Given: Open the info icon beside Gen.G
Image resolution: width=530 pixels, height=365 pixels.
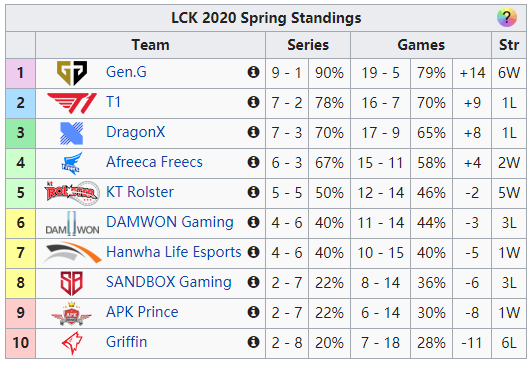Looking at the screenshot, I should pyautogui.click(x=253, y=72).
